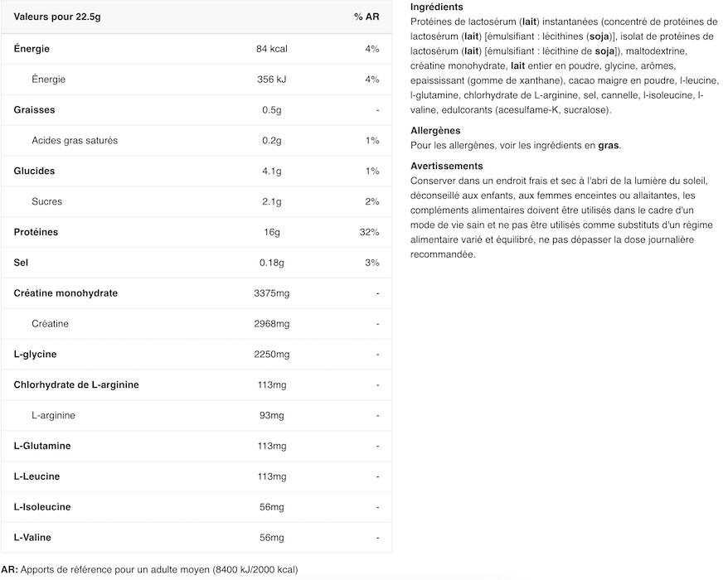The height and width of the screenshot is (580, 728).
Task: Click the "L-Glutamine" row label
Action: [42, 447]
